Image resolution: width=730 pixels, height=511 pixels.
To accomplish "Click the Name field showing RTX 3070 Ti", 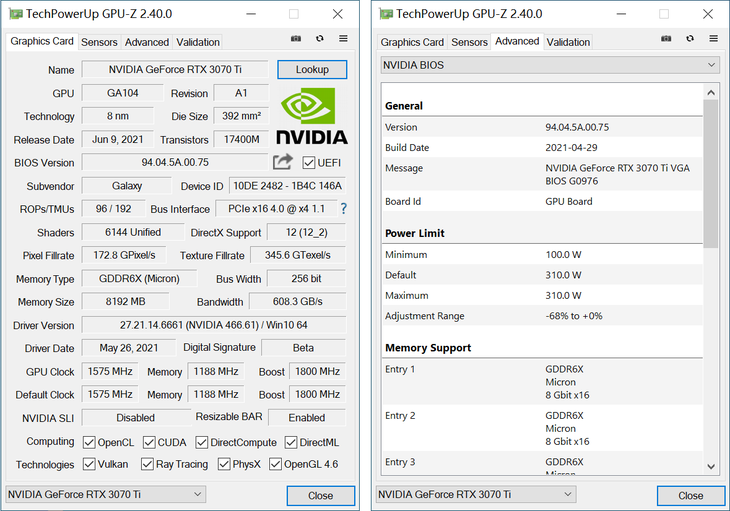I will (175, 69).
